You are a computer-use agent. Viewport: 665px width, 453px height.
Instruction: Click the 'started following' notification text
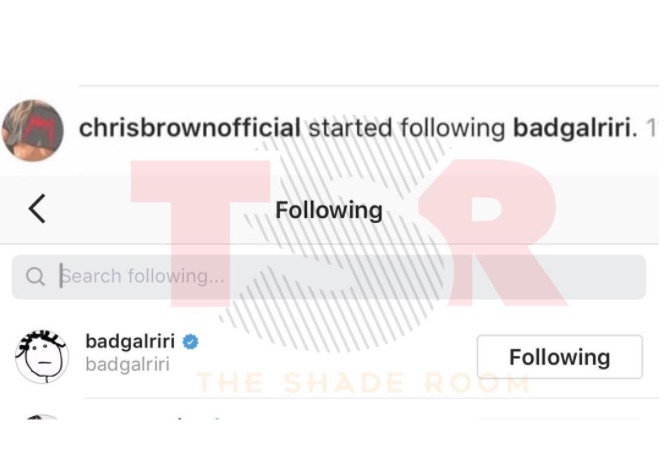(406, 129)
